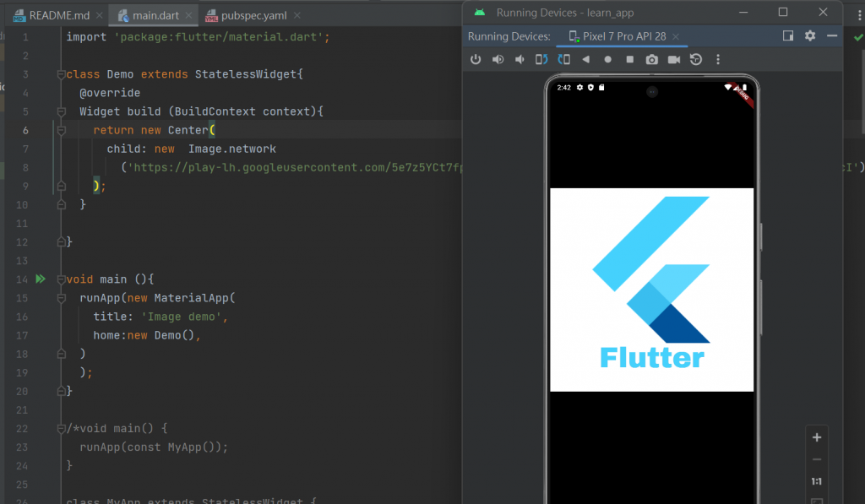Click 'Running Devices:' label
Screen dimensions: 865x504
[x=509, y=36]
